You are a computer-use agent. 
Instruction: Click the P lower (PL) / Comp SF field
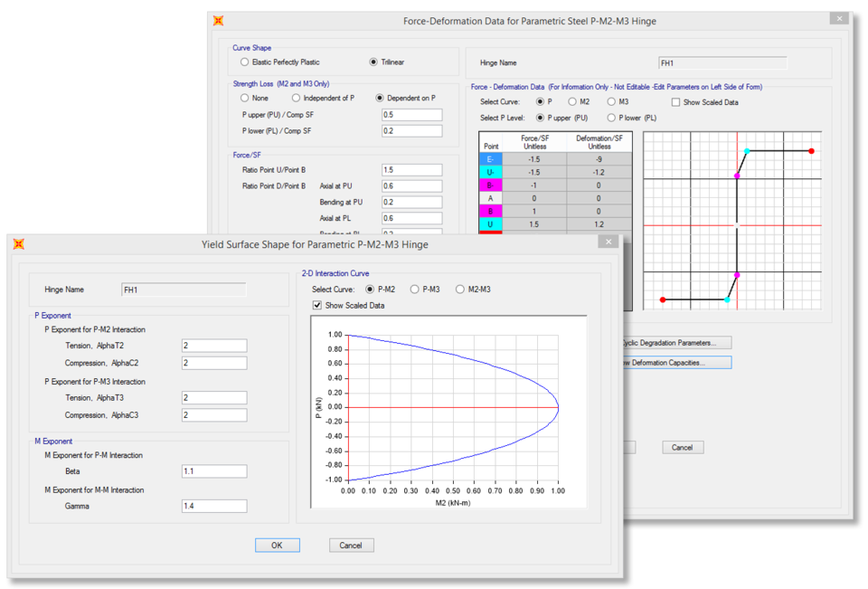point(412,131)
